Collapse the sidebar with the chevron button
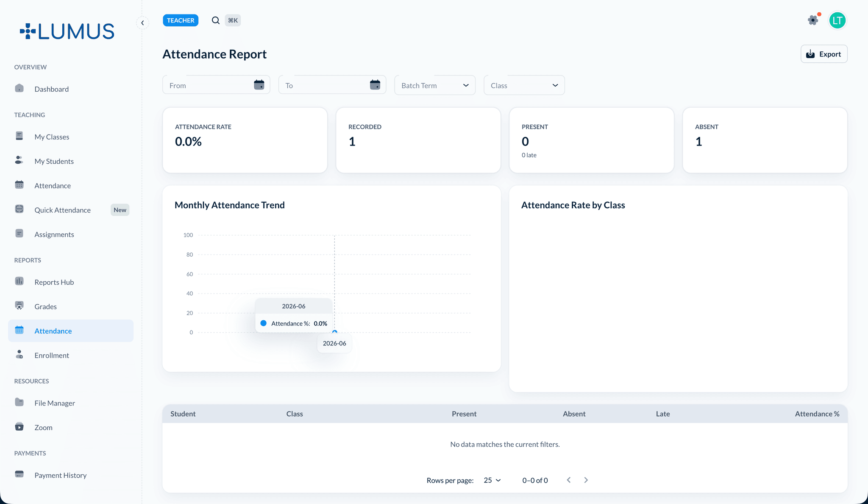This screenshot has height=504, width=868. [142, 23]
